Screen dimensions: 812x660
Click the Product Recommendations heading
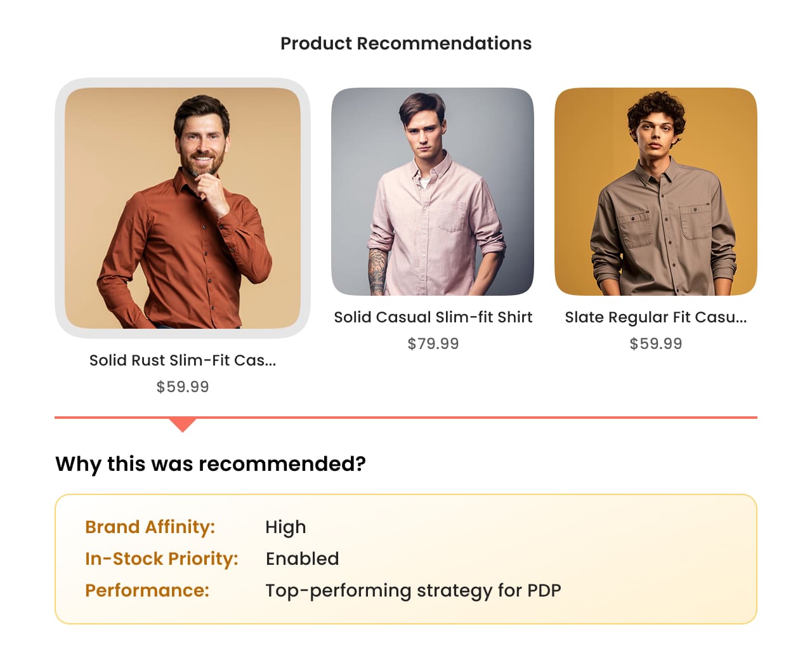pos(406,43)
